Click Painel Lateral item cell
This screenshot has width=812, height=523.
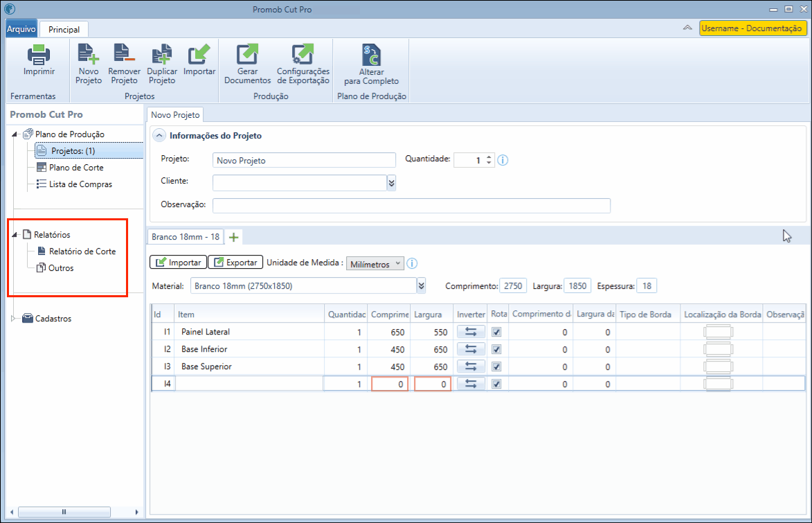[250, 332]
